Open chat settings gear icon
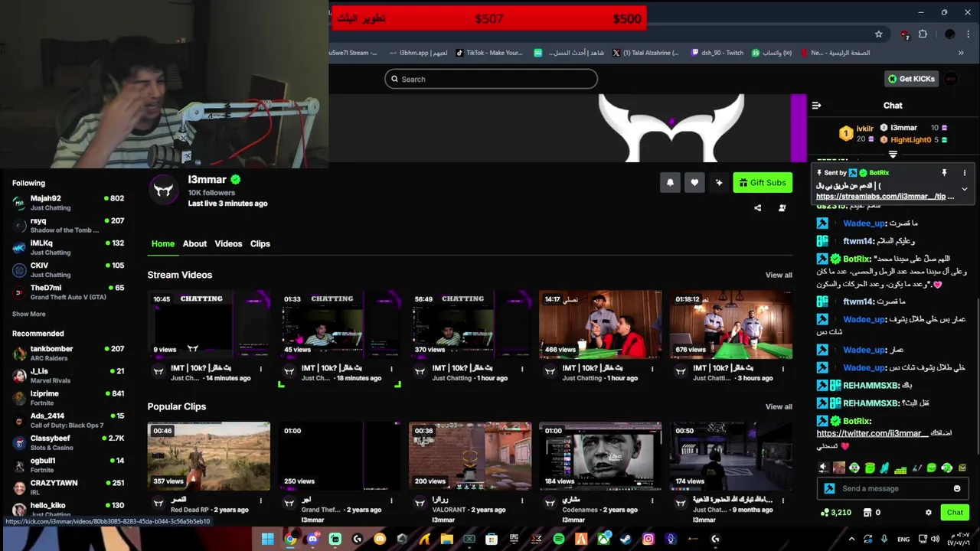Viewport: 980px width, 551px height. tap(929, 513)
